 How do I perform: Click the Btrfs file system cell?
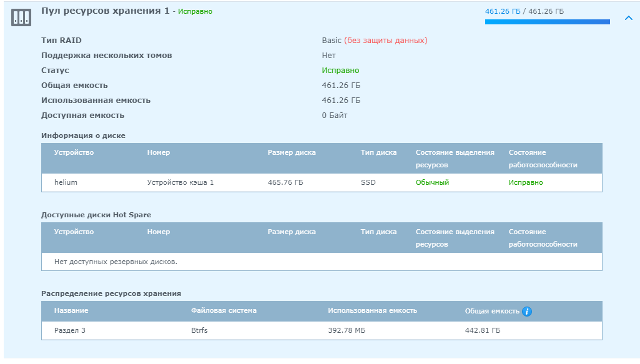pos(199,330)
